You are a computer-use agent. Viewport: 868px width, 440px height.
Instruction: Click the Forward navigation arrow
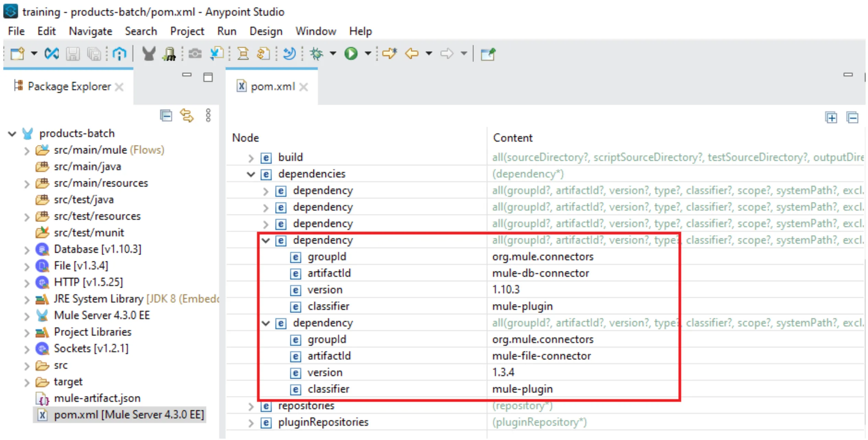coord(446,54)
